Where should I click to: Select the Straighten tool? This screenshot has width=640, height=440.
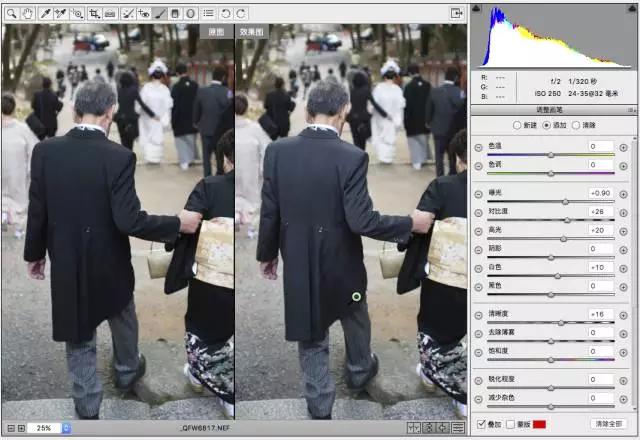click(x=110, y=14)
